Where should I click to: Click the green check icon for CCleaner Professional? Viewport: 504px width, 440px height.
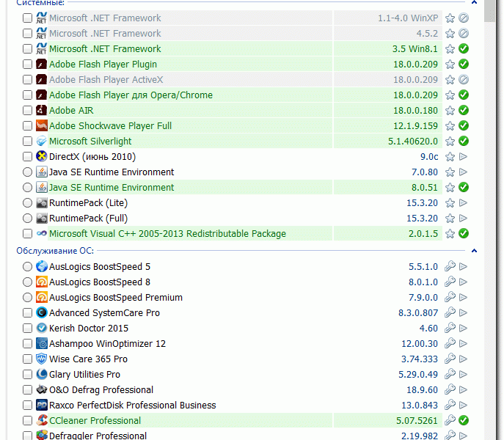coord(464,420)
